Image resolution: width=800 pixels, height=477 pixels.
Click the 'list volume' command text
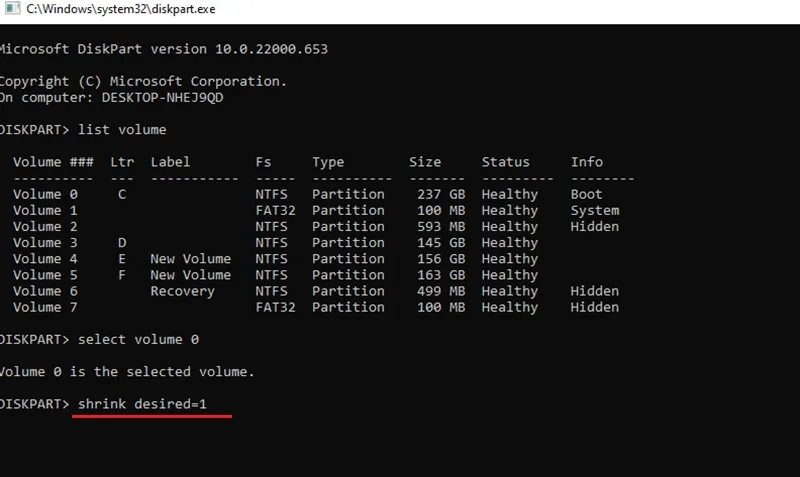pos(122,130)
